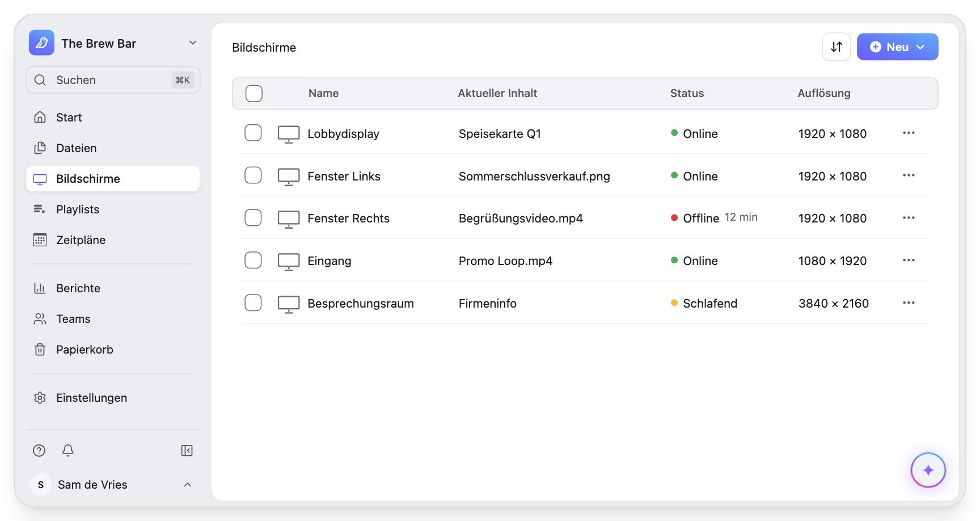The image size is (980, 521).
Task: Click the Name column header
Action: pos(323,94)
